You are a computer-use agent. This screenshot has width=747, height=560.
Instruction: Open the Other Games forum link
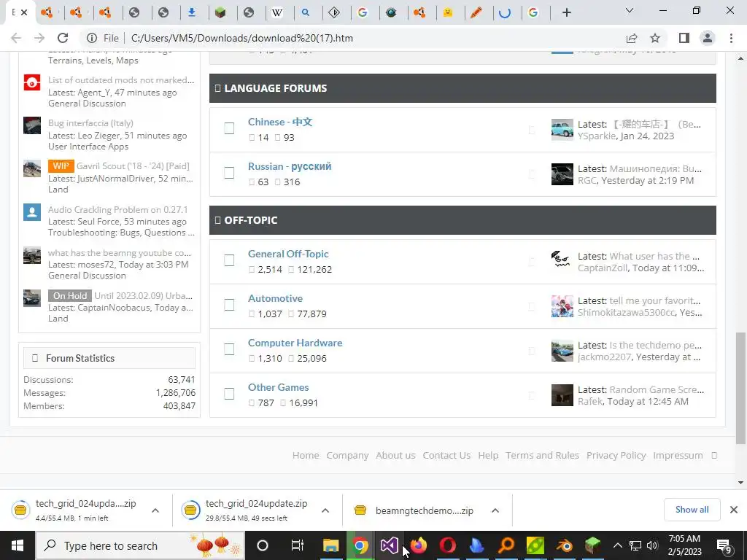tap(278, 387)
